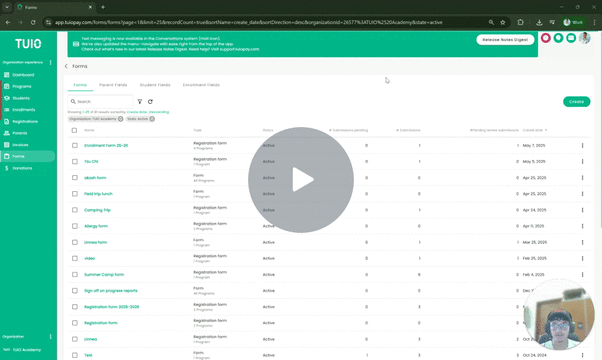The image size is (602, 360).
Task: Check the Video row checkbox
Action: point(74,258)
